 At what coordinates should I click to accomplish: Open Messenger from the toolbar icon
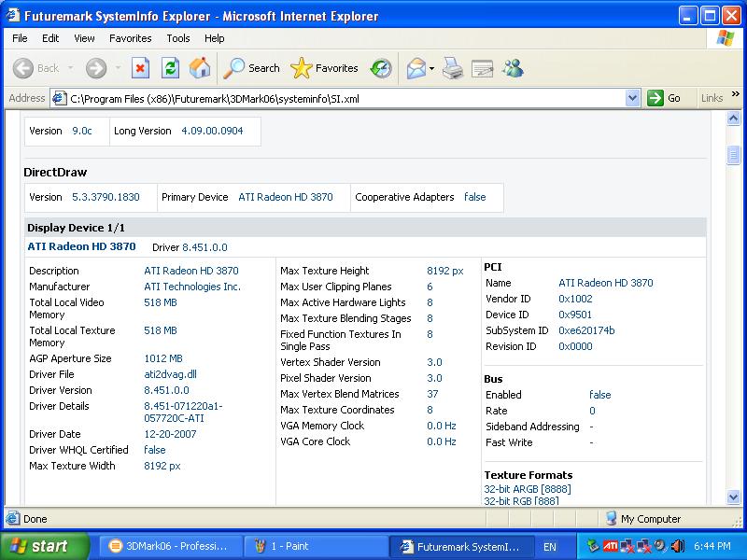[x=513, y=68]
